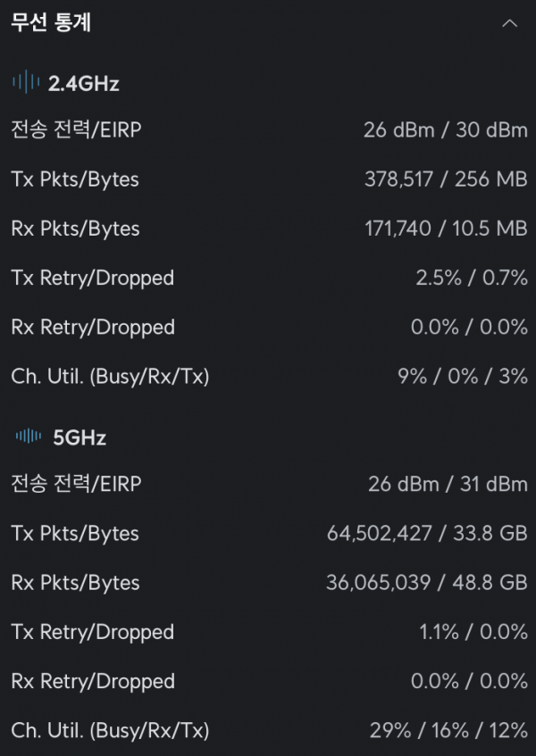Viewport: 536px width, 756px height.
Task: Click the 5GHz band heading
Action: coord(80,437)
